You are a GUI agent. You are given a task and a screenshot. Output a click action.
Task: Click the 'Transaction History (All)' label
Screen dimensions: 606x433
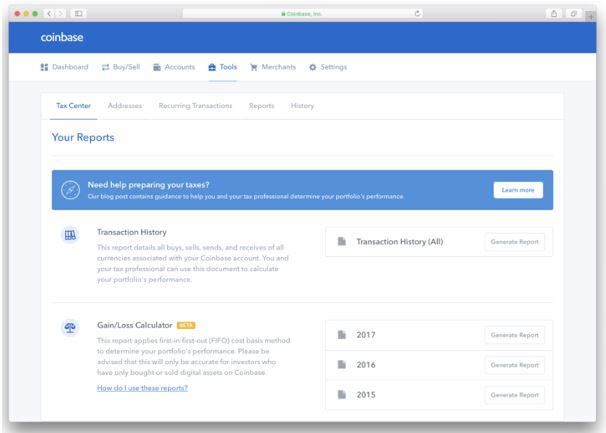[400, 242]
